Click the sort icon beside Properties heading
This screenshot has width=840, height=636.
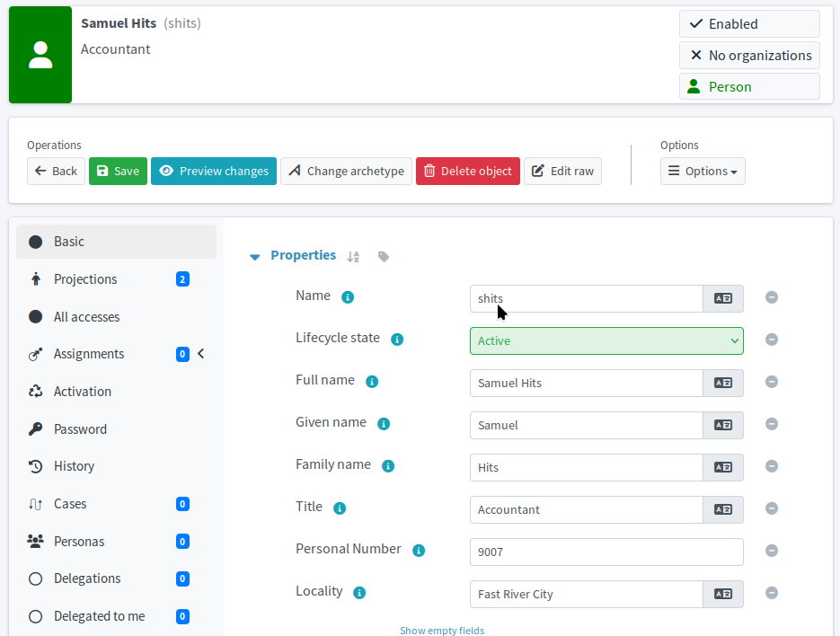[x=353, y=257]
